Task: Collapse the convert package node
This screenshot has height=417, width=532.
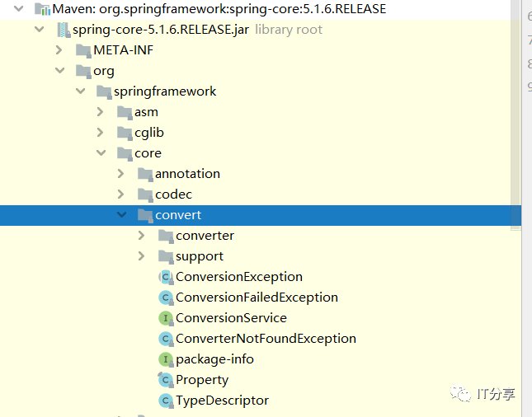Action: pos(122,215)
